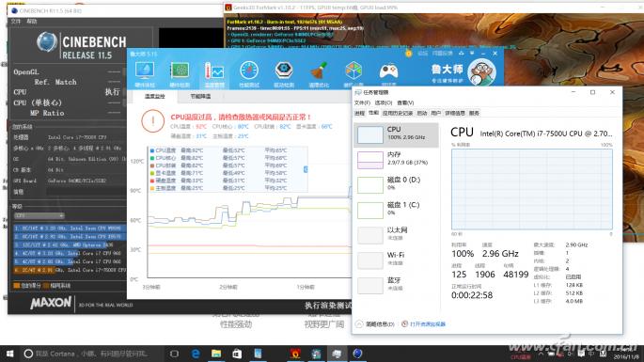Launch Microsoft Edge from taskbar
The height and width of the screenshot is (362, 644).
(x=196, y=354)
